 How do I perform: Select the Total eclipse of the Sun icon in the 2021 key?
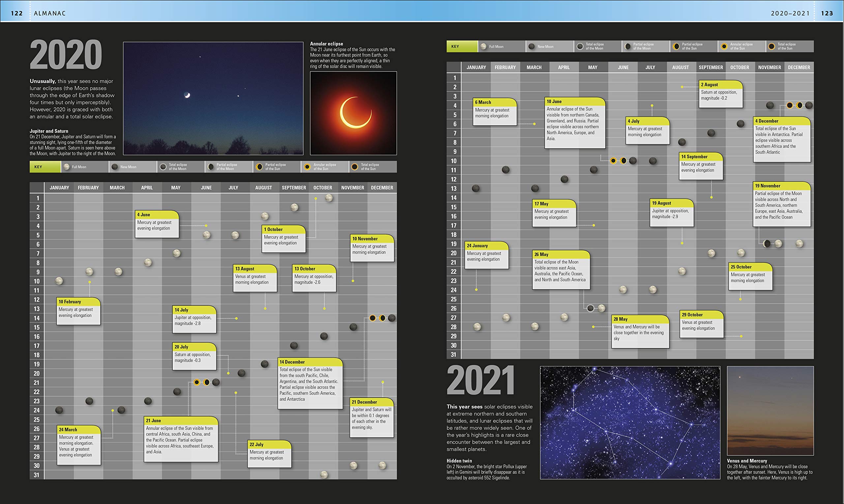(x=772, y=46)
